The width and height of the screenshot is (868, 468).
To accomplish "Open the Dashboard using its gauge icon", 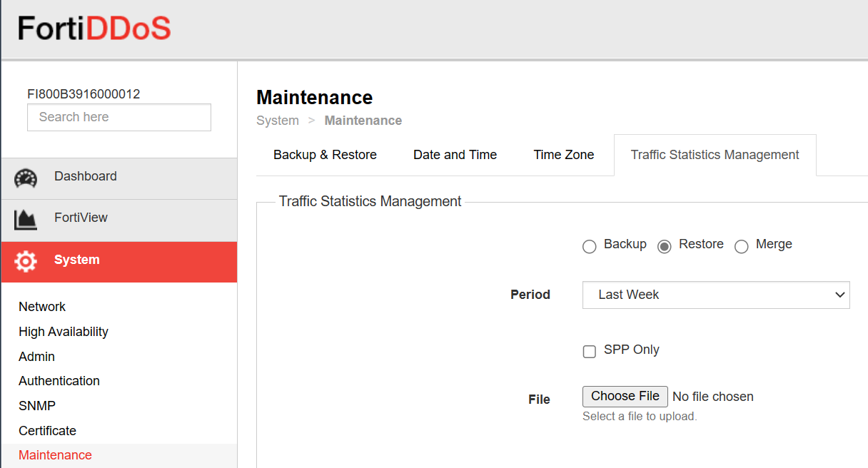I will [26, 176].
